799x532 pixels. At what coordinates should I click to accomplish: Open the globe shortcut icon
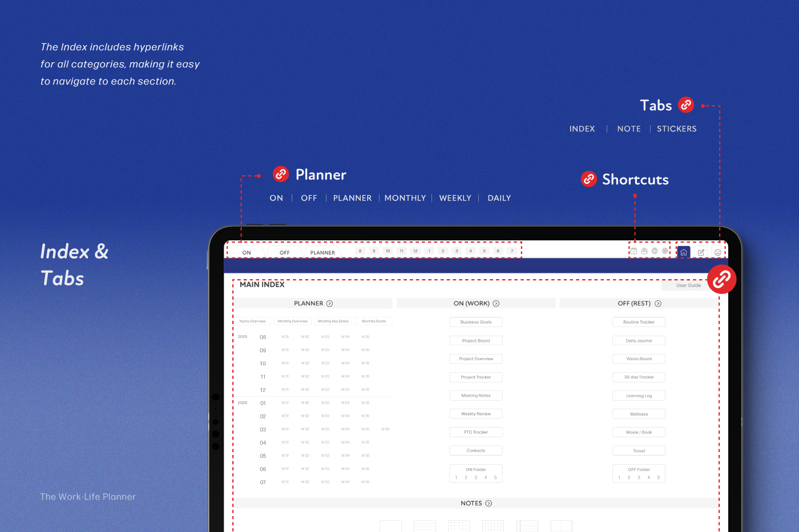(x=655, y=251)
